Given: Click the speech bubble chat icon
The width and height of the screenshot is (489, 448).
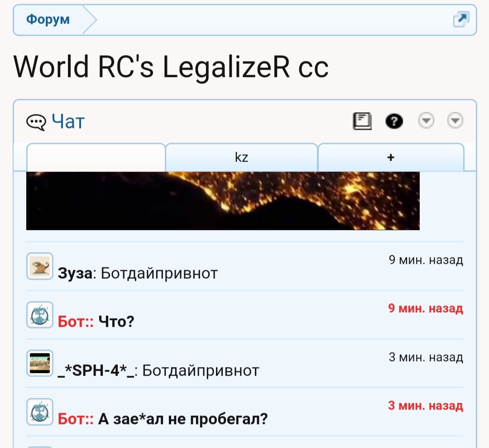Looking at the screenshot, I should (x=36, y=122).
